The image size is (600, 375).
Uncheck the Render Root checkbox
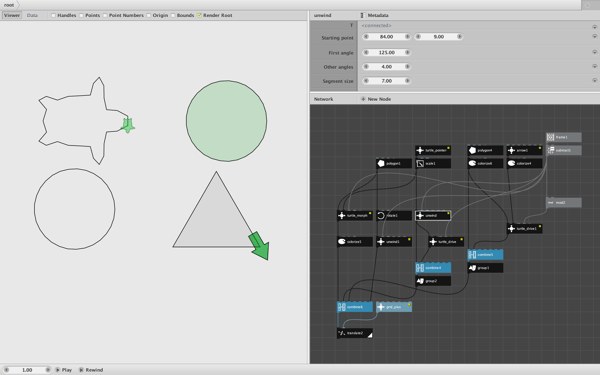[199, 15]
